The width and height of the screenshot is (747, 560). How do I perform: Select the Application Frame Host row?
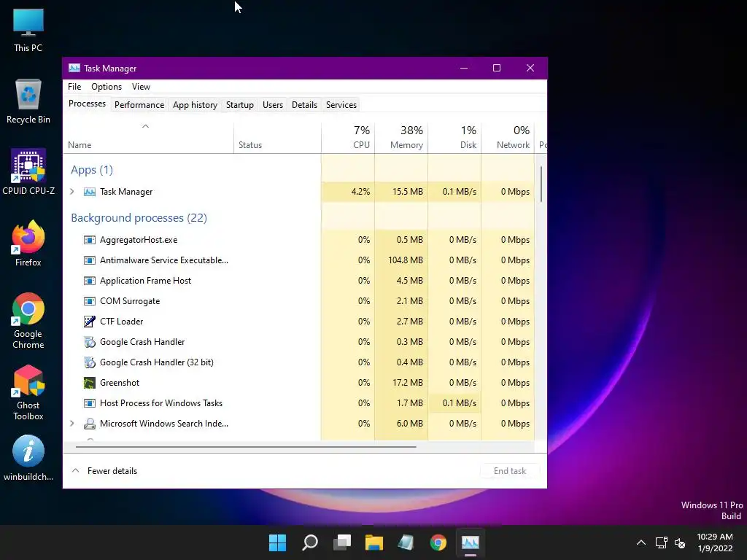click(x=298, y=281)
